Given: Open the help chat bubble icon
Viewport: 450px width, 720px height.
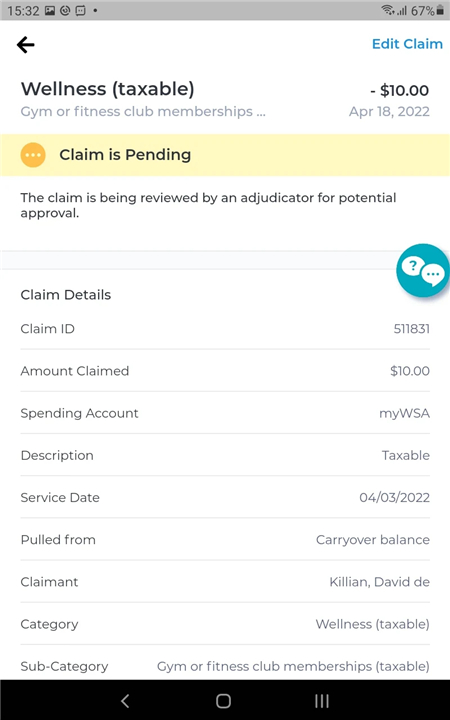Looking at the screenshot, I should pyautogui.click(x=423, y=270).
